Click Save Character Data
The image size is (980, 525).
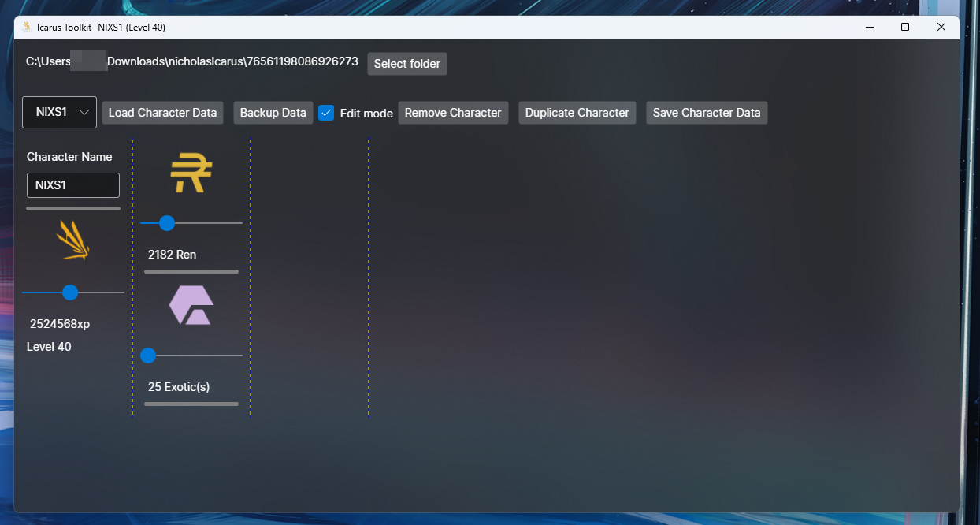(x=706, y=112)
